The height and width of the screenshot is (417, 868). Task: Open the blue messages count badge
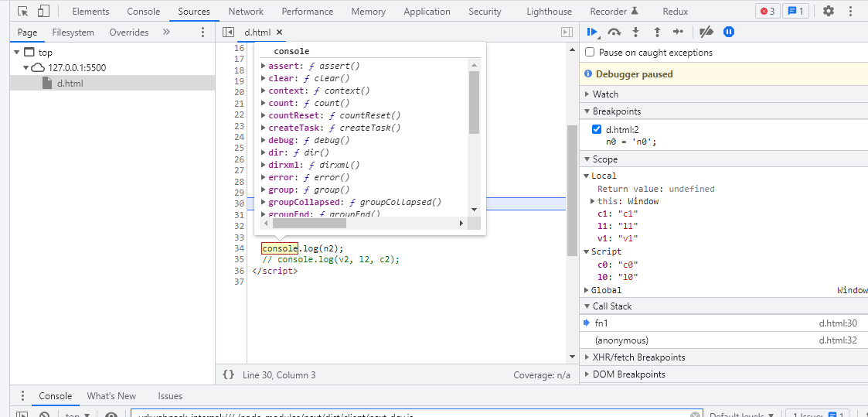[x=795, y=11]
